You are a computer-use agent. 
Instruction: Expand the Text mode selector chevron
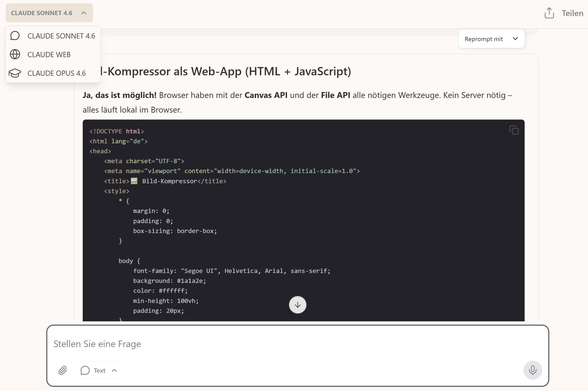[114, 370]
